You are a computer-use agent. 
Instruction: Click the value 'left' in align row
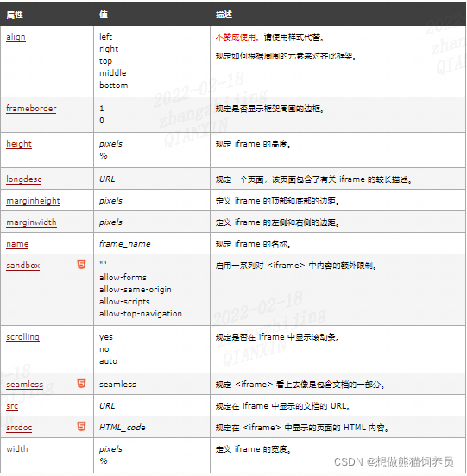point(105,37)
